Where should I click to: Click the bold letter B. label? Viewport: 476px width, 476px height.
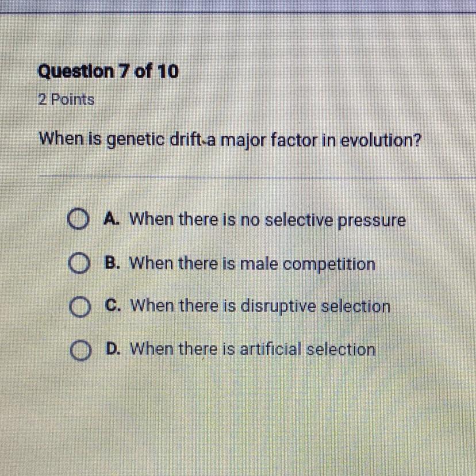(x=112, y=263)
